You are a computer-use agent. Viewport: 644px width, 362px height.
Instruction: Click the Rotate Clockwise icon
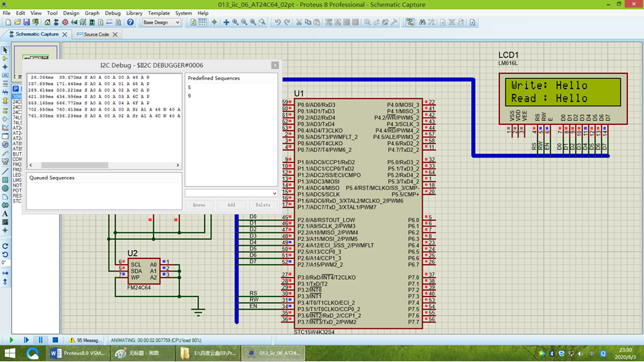coord(5,246)
